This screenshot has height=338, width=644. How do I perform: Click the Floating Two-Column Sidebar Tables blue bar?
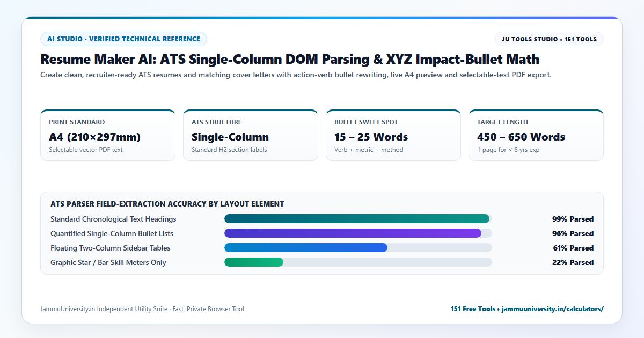coord(306,248)
